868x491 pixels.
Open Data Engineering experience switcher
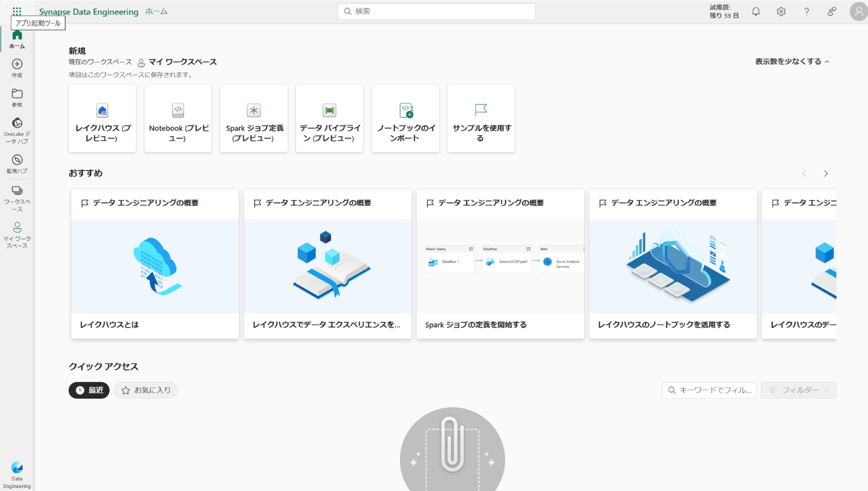17,476
